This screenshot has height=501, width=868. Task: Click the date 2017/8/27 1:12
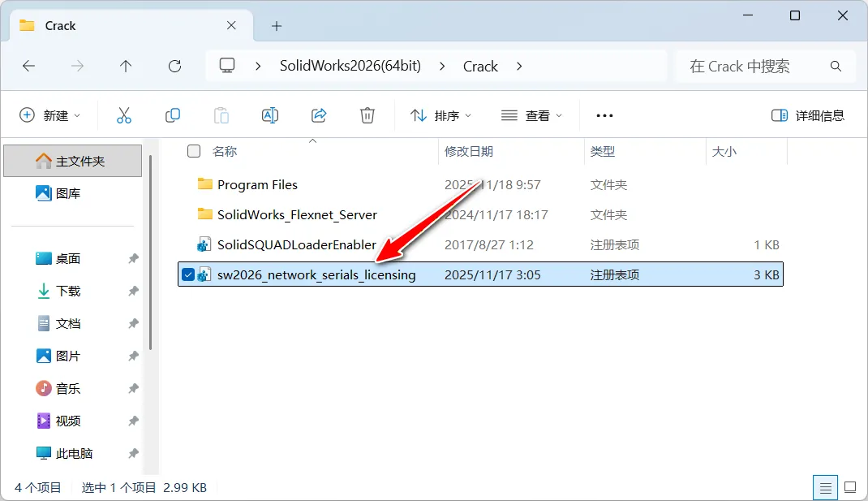tap(489, 244)
